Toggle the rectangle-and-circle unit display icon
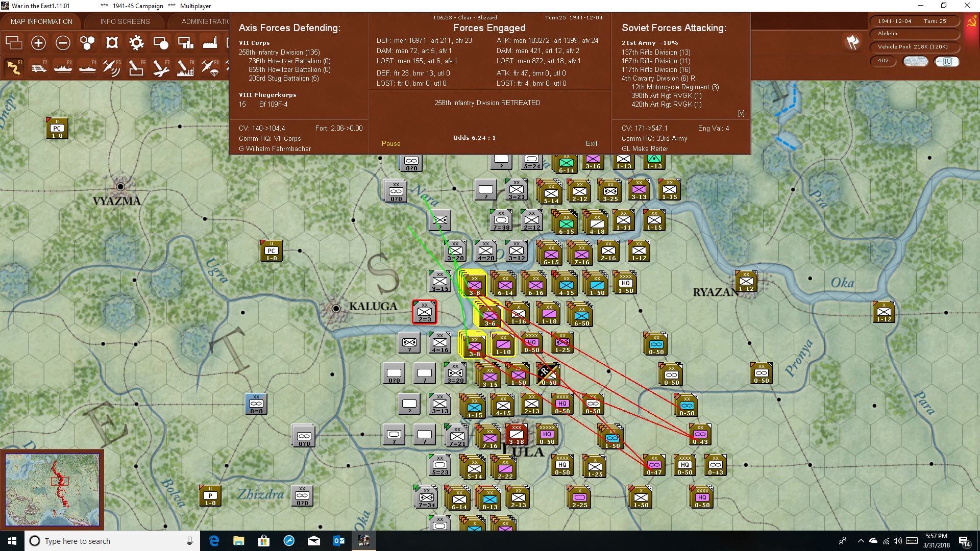The height and width of the screenshot is (551, 980). point(161,43)
